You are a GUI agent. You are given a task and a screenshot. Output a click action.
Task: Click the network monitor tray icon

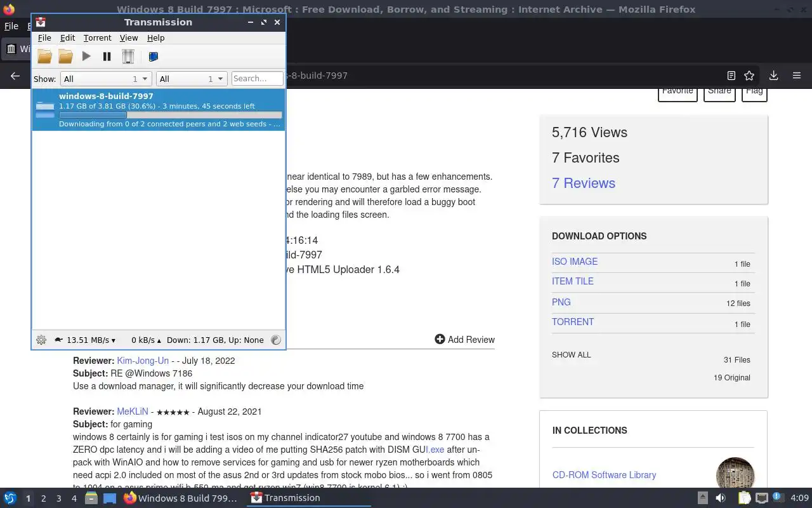coord(762,498)
